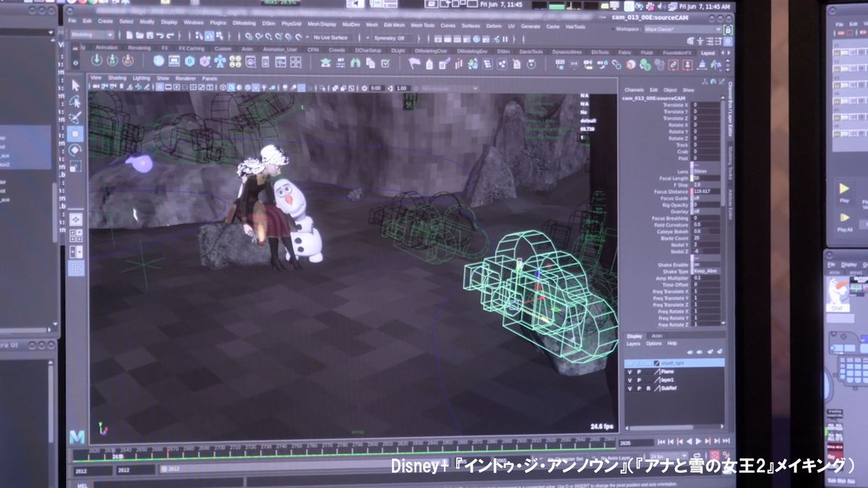Click the green checkbox shelf icon
Screen dimensions: 868x488
coord(386,63)
